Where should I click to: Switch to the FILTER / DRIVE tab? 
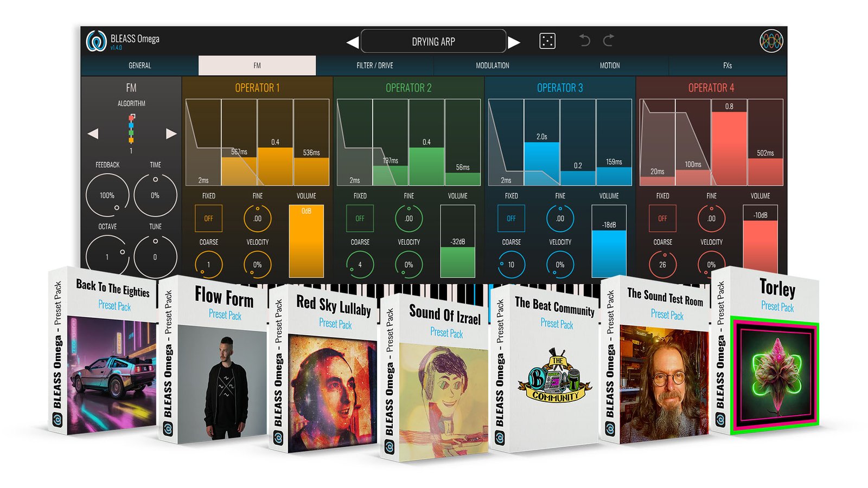(374, 66)
